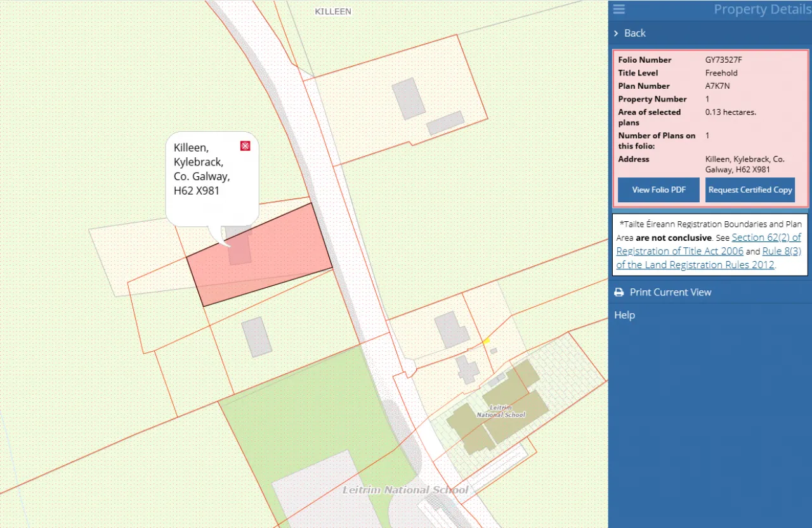This screenshot has height=528, width=812.
Task: Open Section 62(2) of Registration of Title Act link
Action: point(709,244)
